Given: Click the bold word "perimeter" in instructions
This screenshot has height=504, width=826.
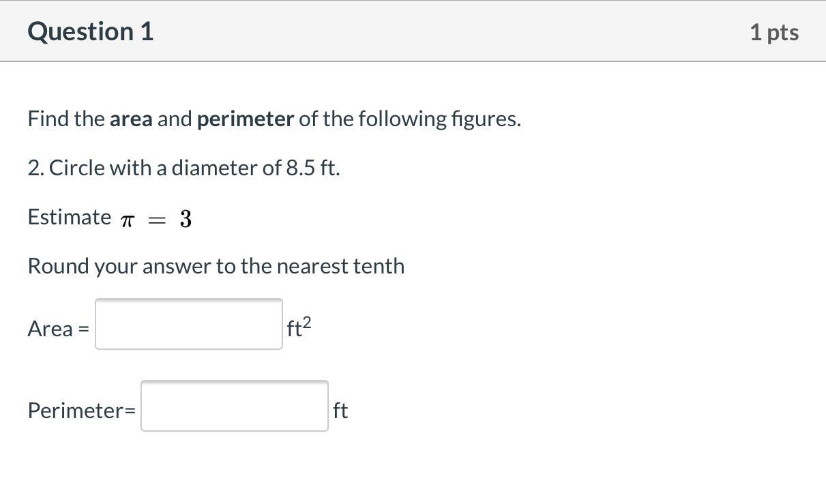Looking at the screenshot, I should (x=245, y=119).
